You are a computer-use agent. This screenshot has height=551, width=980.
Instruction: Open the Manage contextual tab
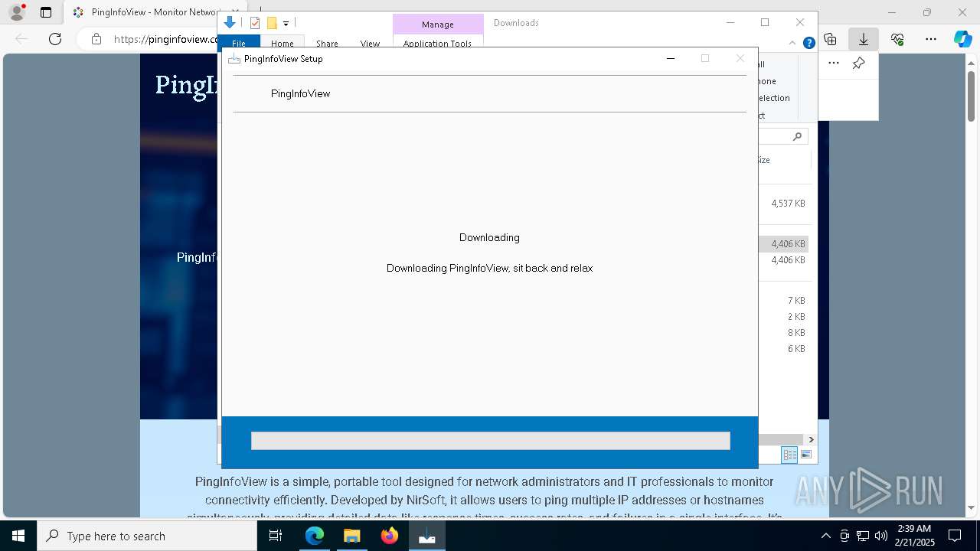(438, 24)
